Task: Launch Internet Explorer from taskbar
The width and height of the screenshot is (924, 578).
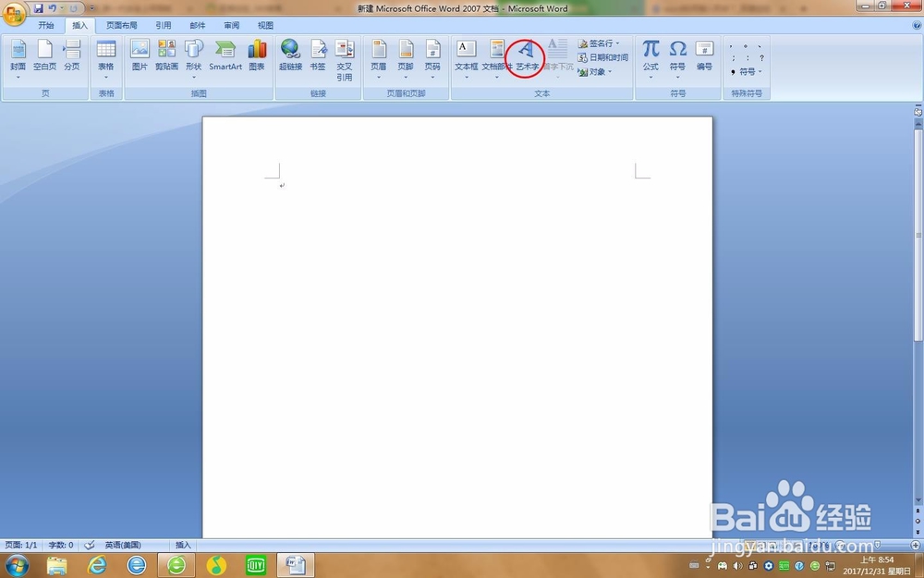Action: 97,566
